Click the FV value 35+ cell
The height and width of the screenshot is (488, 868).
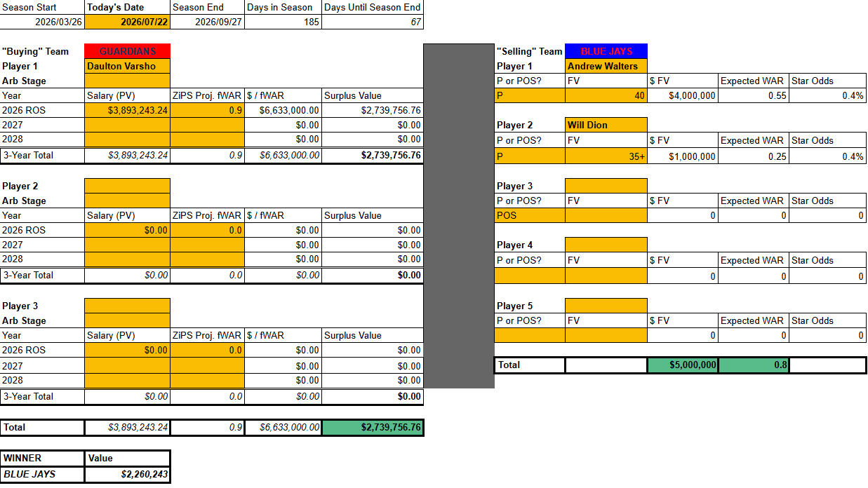coord(606,156)
